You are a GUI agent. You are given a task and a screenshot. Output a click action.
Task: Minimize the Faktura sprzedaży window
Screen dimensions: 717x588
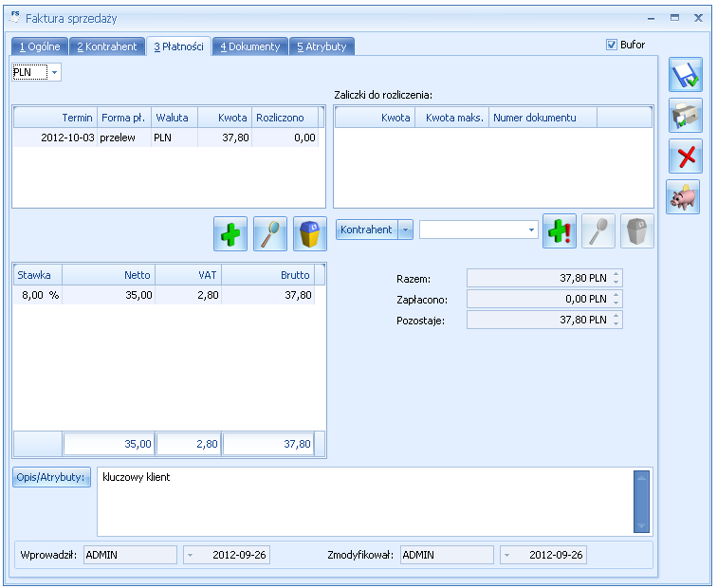click(652, 18)
